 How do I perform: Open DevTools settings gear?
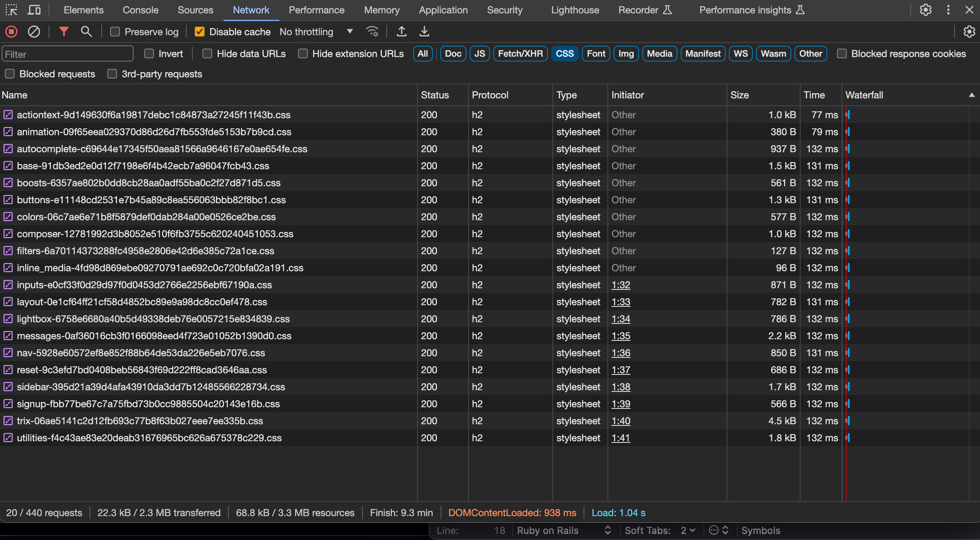click(x=925, y=10)
